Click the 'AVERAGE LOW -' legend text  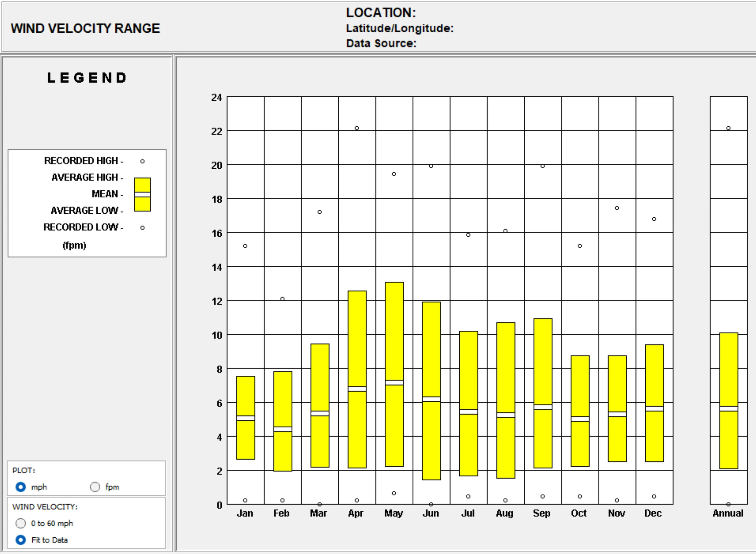click(87, 210)
